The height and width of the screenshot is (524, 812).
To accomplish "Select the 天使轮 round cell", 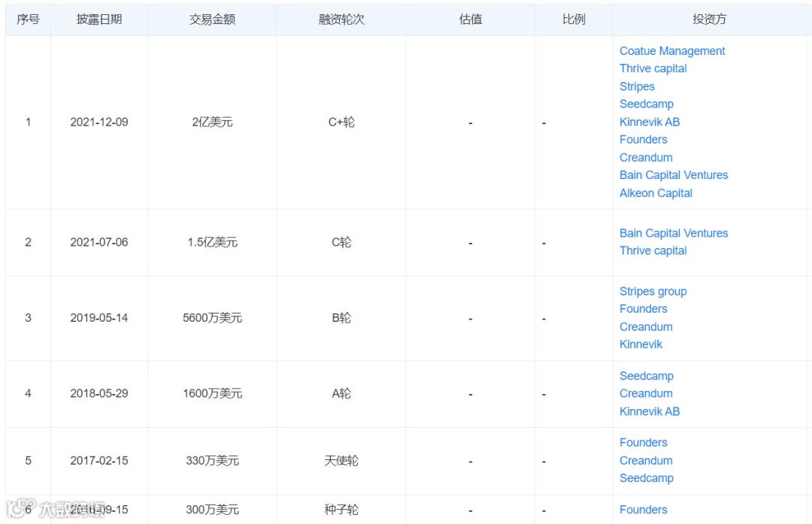I will pos(341,461).
